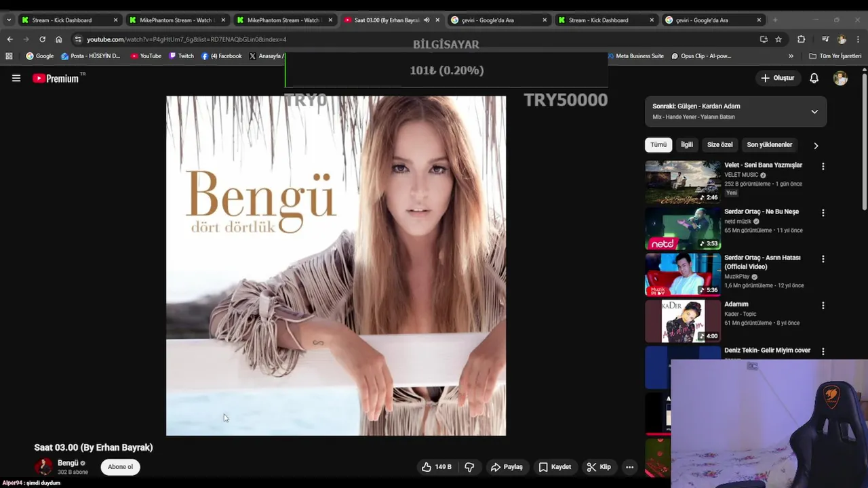This screenshot has width=868, height=488.
Task: Mute the tab playing Saat 03.00
Action: tap(427, 20)
